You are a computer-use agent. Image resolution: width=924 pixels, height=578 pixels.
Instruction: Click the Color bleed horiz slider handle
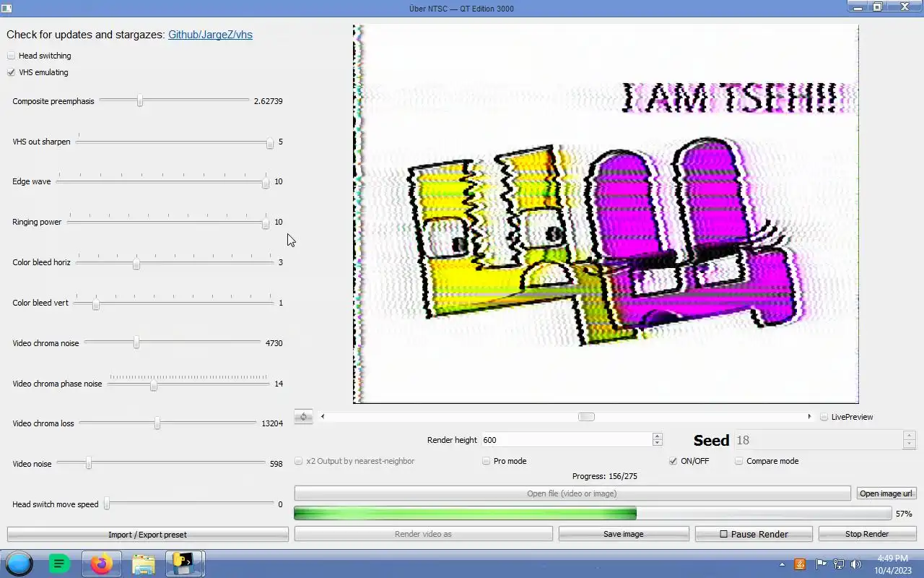(136, 263)
